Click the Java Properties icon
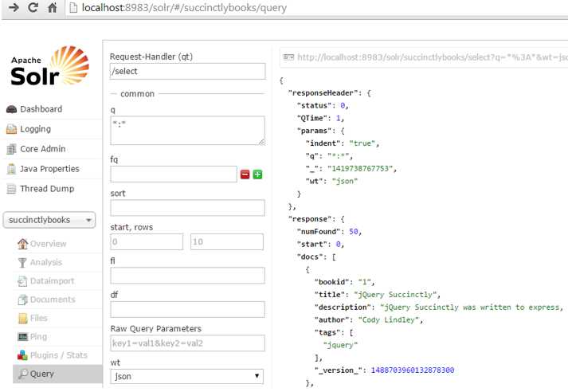Screen dimensions: 568x392 (12, 169)
